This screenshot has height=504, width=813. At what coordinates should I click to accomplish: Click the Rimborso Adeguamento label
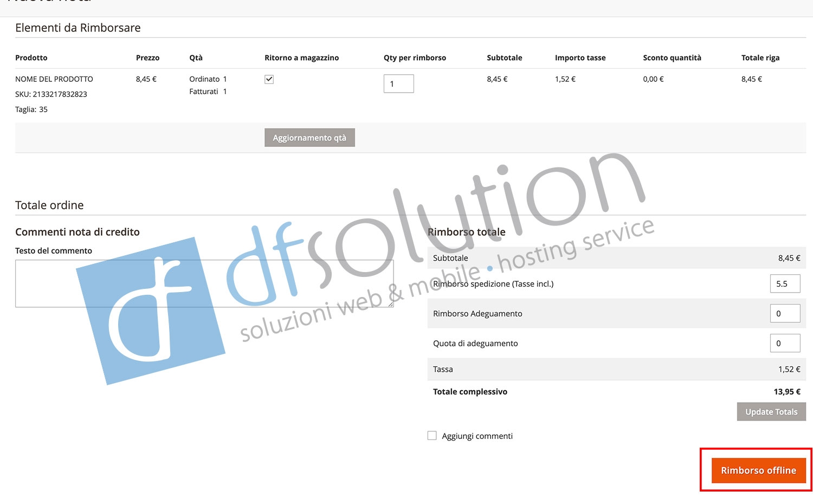pos(478,314)
